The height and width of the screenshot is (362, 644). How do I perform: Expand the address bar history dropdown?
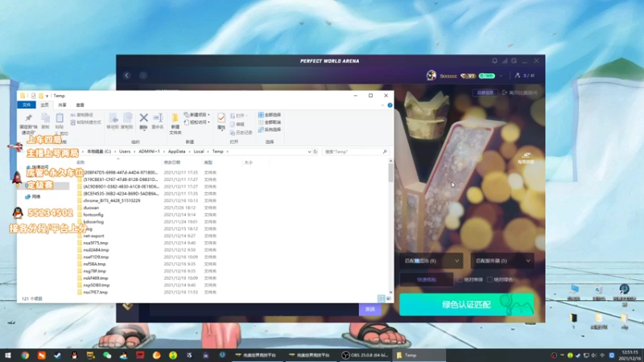pos(309,151)
